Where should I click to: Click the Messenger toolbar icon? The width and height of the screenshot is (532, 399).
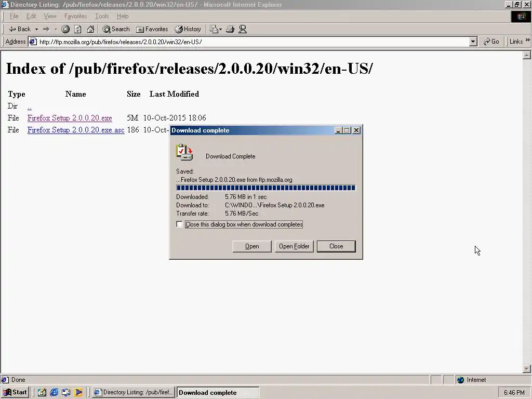(x=243, y=29)
